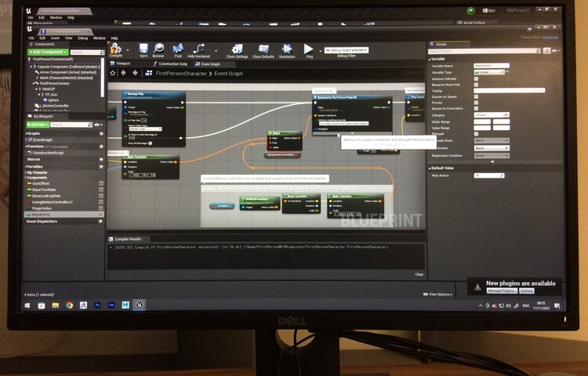Toggle the Private checkbox
The image size is (588, 376).
(x=476, y=103)
